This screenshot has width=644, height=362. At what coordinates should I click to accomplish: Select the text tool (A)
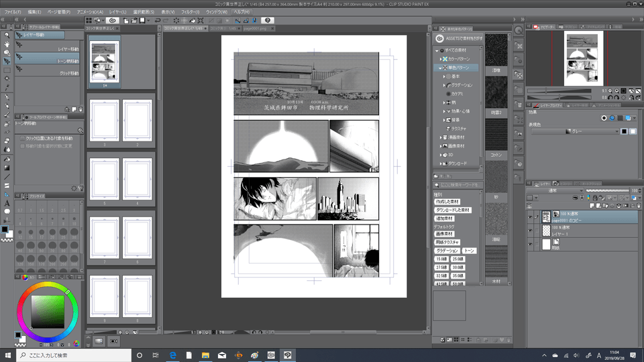7,203
